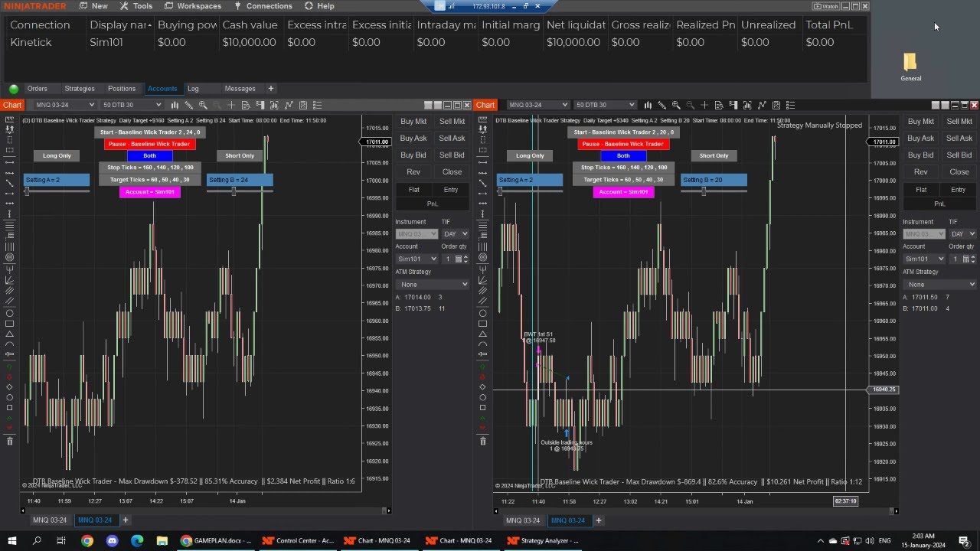Screen dimensions: 980x551
Task: Click Setting A slider handle on left chart
Action: (27, 191)
